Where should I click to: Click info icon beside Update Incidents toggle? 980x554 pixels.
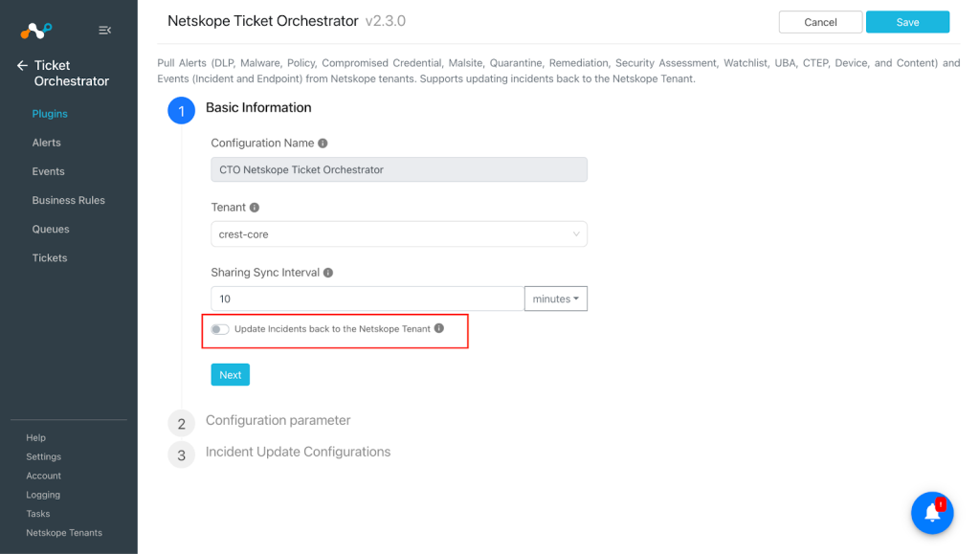click(x=439, y=328)
